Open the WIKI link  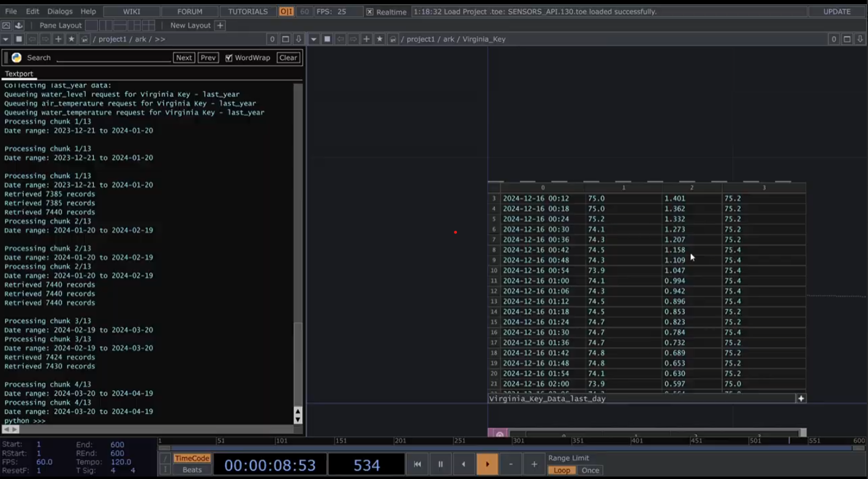132,12
